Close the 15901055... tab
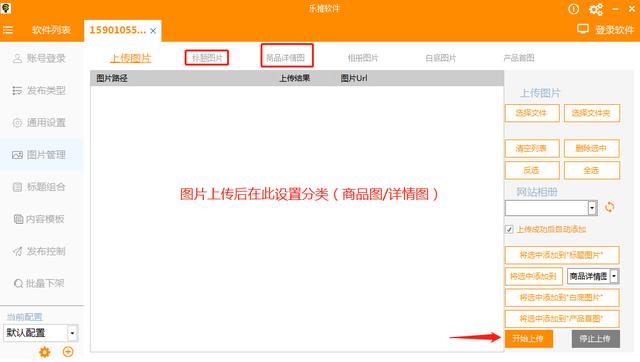Screen dimensions: 640x362 tap(153, 31)
